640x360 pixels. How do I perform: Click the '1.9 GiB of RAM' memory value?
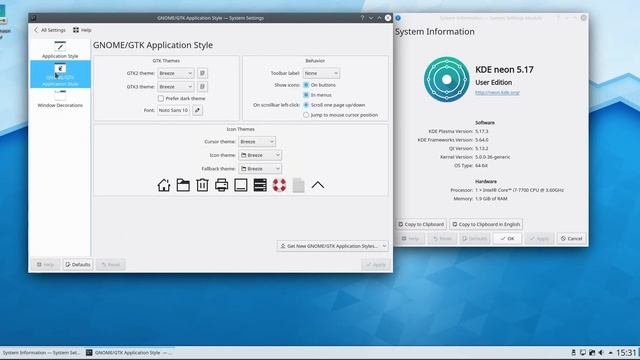tap(491, 199)
